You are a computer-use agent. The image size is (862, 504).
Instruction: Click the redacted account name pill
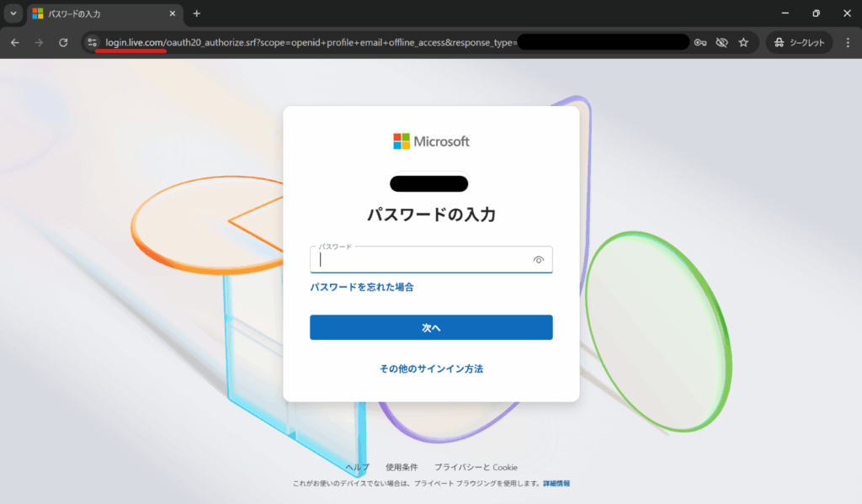click(x=428, y=183)
